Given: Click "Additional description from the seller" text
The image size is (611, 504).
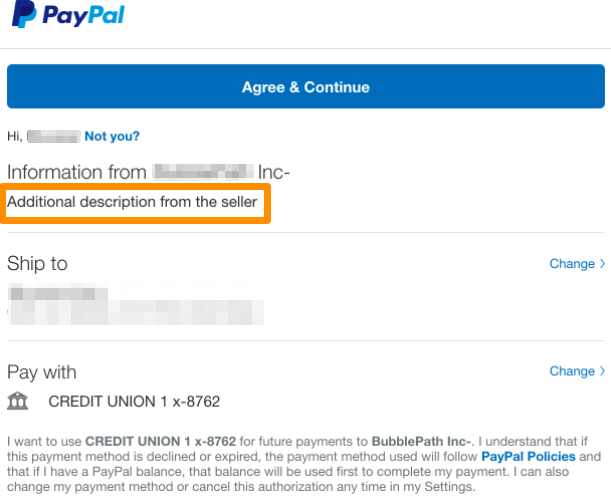Looking at the screenshot, I should pyautogui.click(x=132, y=203).
